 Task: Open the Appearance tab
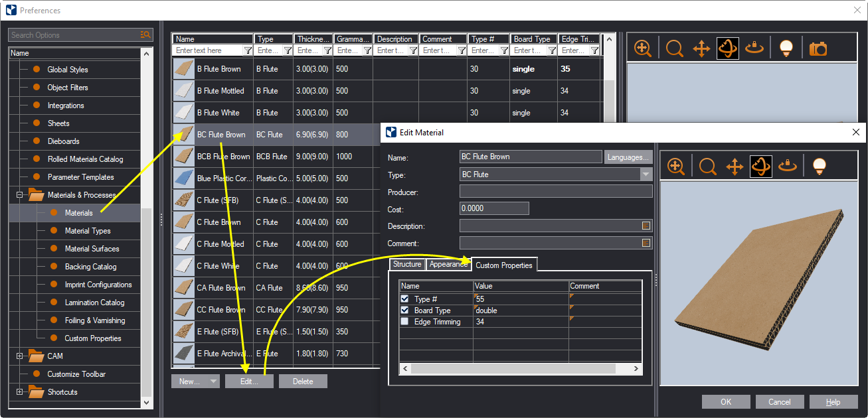point(448,264)
